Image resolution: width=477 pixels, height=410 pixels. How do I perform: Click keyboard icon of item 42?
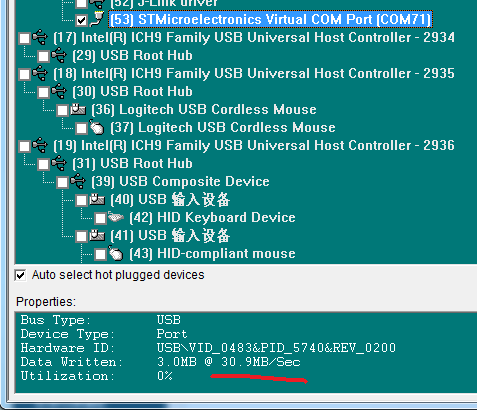click(116, 217)
